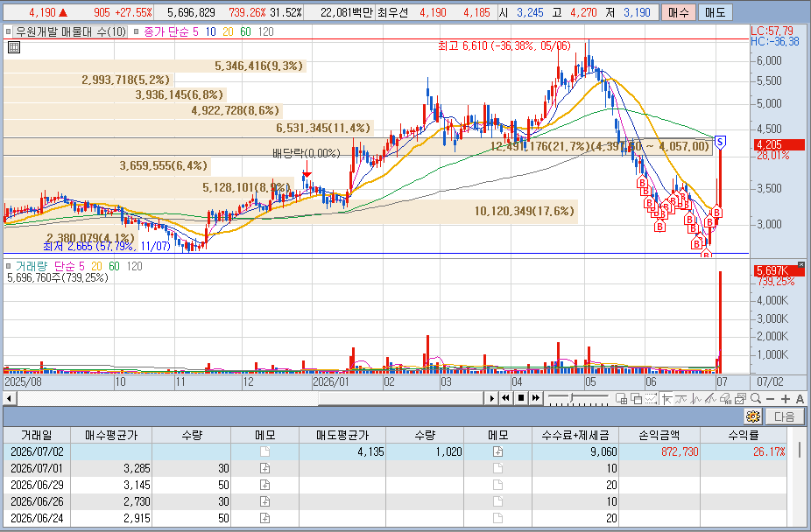Click the red 배당락 arrow marker

coord(307,169)
